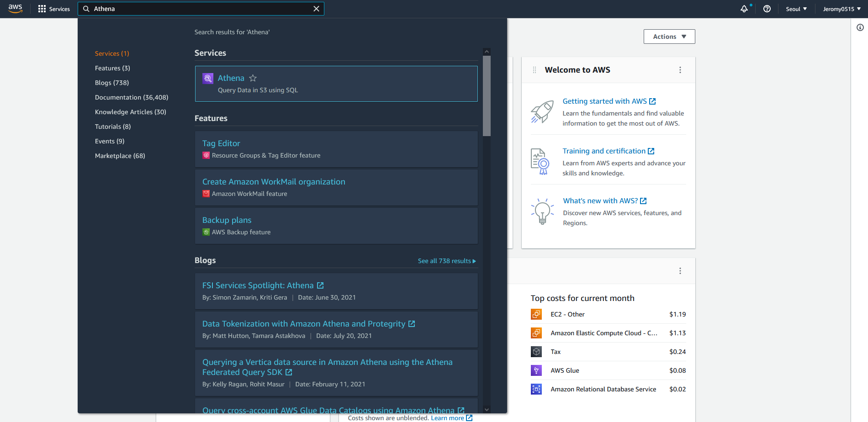Open Create Amazon WorkMail organization
The height and width of the screenshot is (422, 868).
tap(274, 182)
